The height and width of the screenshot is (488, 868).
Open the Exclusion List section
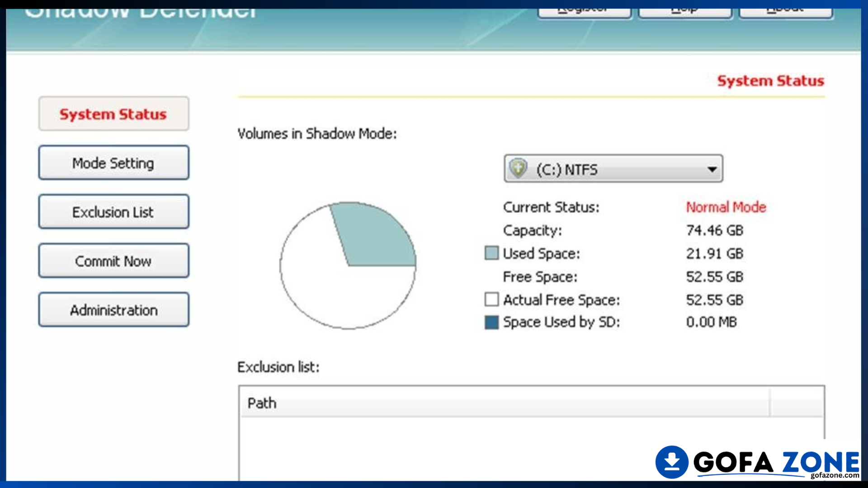[x=113, y=212]
